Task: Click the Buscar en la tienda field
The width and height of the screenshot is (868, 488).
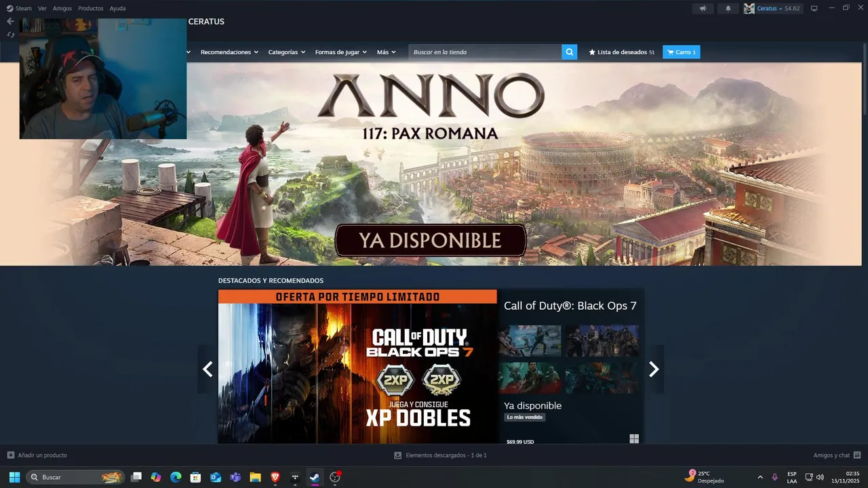Action: [485, 52]
